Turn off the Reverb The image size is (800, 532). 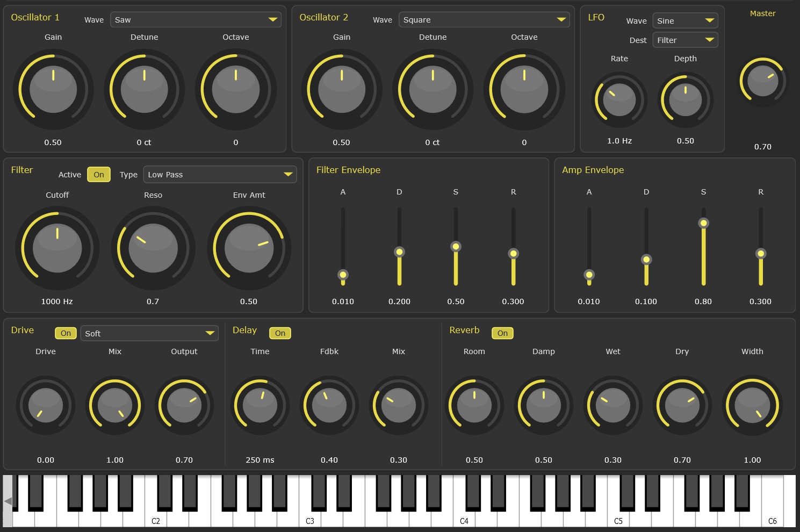click(502, 333)
